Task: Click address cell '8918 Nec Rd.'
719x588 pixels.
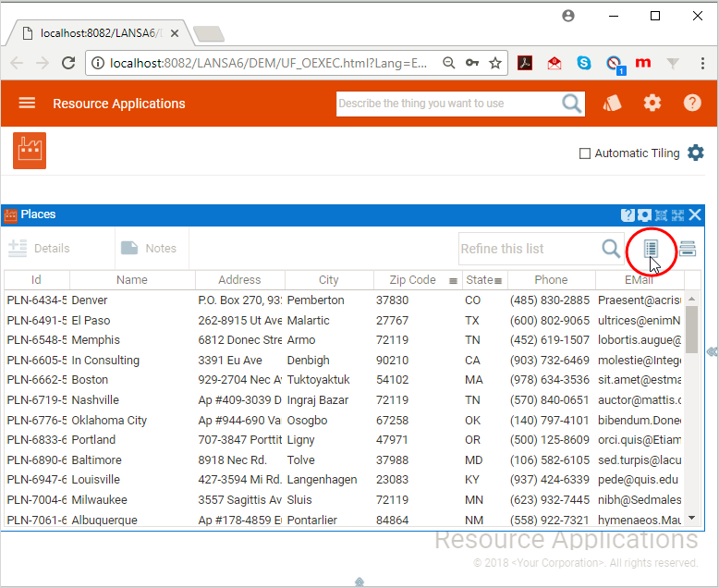Action: pos(233,460)
